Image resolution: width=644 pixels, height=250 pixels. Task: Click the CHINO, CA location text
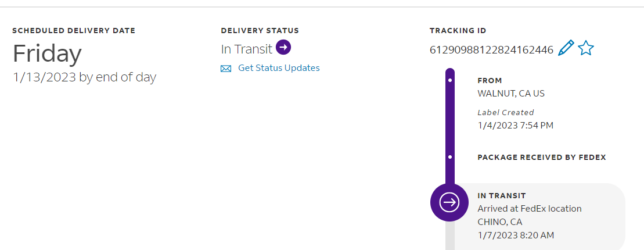coord(499,222)
